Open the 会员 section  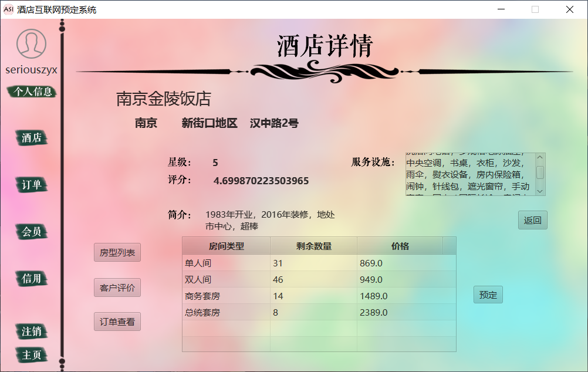pyautogui.click(x=32, y=231)
